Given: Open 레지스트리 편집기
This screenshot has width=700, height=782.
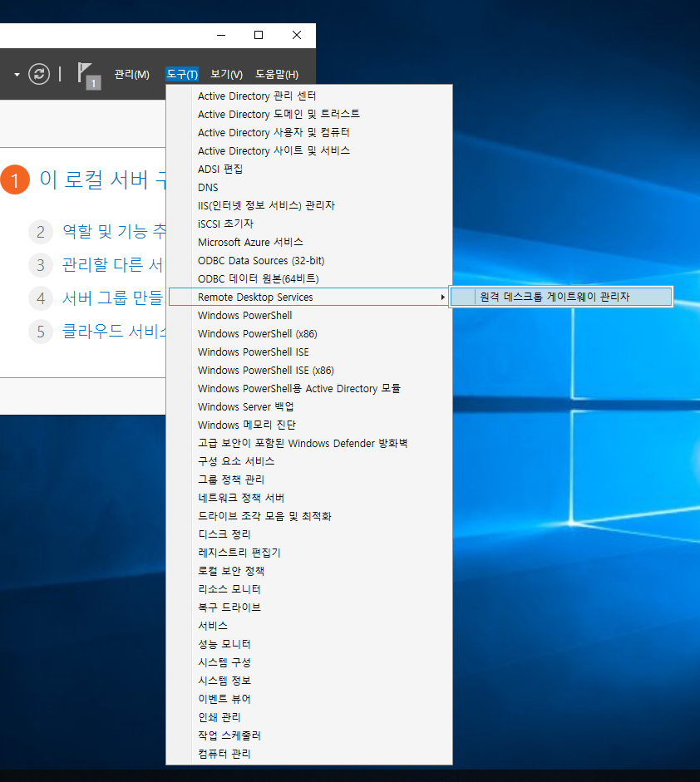Looking at the screenshot, I should point(310,553).
